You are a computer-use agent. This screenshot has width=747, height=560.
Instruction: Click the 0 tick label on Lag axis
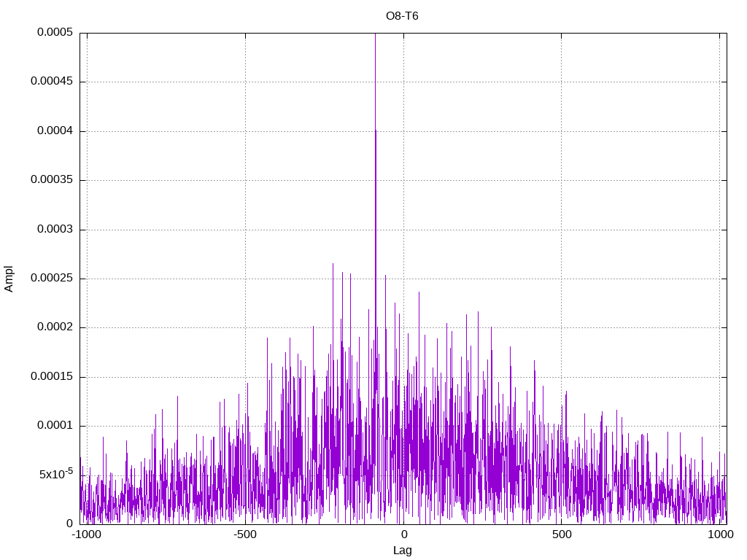point(403,534)
